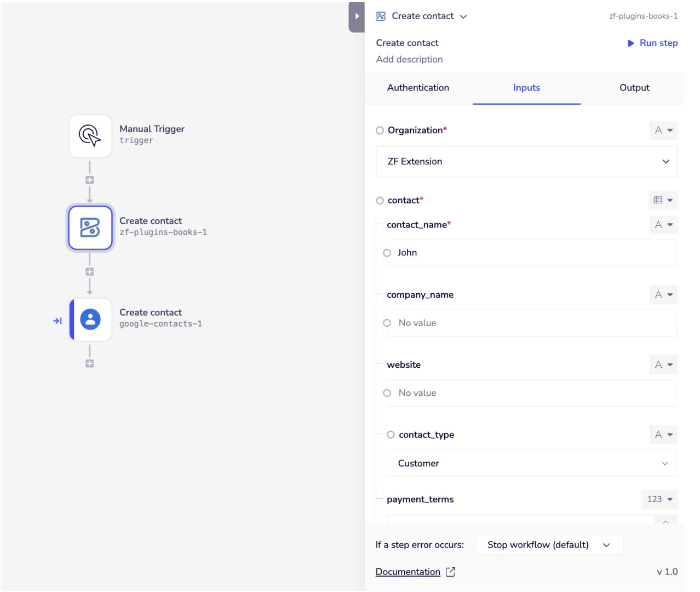Image resolution: width=700 pixels, height=592 pixels.
Task: Toggle the radio circle next to Organization
Action: (380, 130)
